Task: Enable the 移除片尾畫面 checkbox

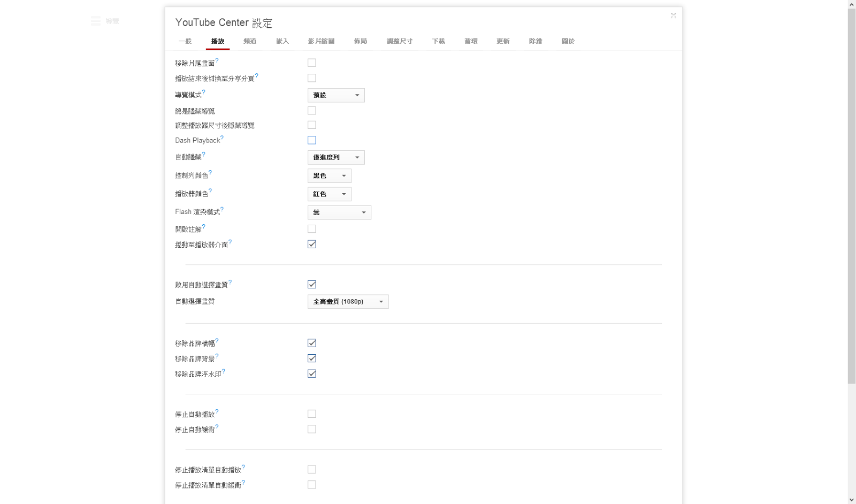Action: point(312,63)
